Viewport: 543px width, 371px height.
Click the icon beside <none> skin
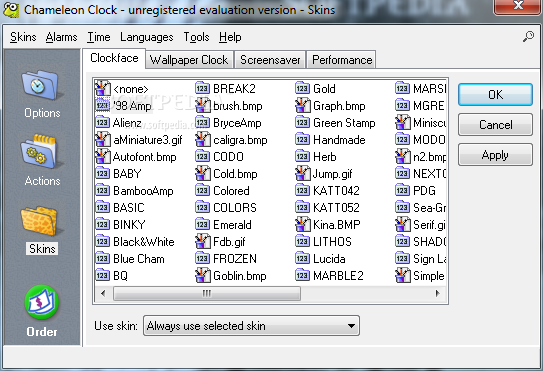tap(103, 89)
